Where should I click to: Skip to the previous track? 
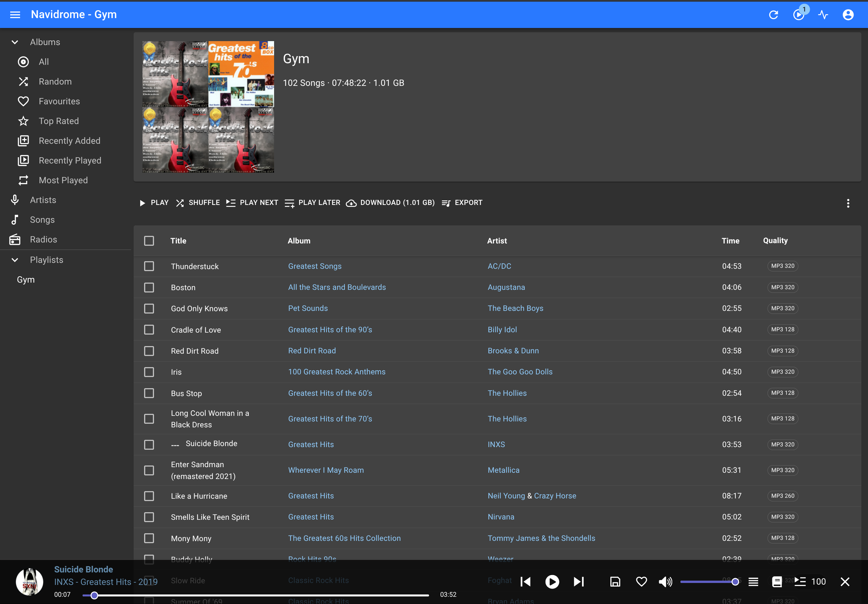point(525,582)
